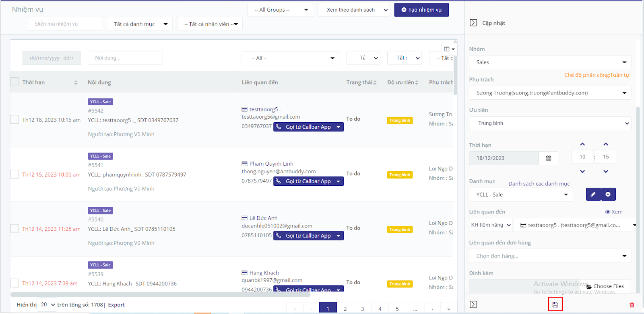The height and width of the screenshot is (314, 644).
Task: Tick checkbox for task #5540
Action: (x=14, y=228)
